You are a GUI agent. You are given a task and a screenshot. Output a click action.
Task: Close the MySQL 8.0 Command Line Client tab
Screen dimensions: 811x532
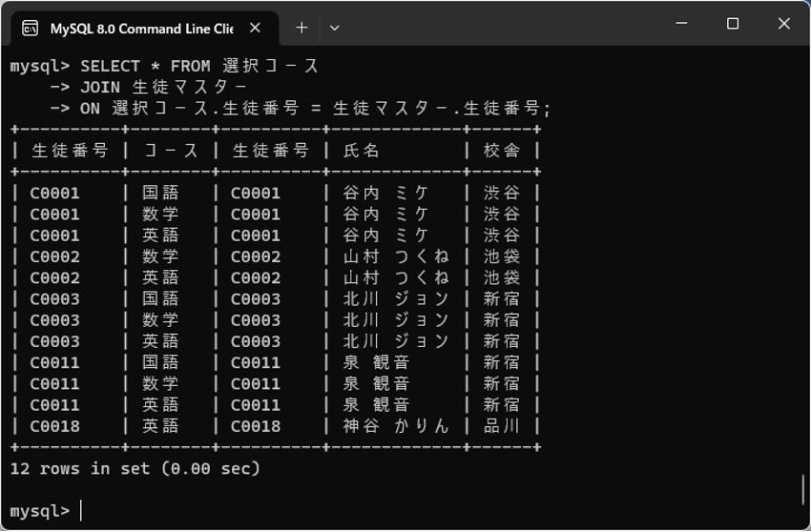coord(255,28)
